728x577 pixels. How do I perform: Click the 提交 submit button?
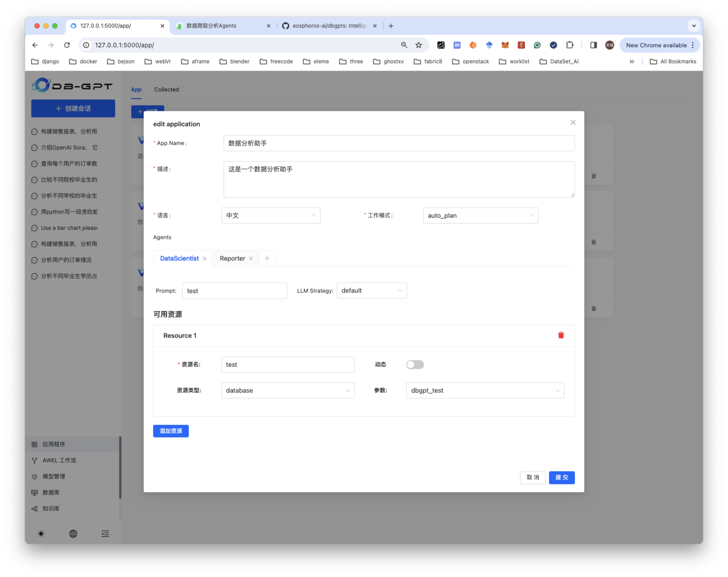coord(562,477)
